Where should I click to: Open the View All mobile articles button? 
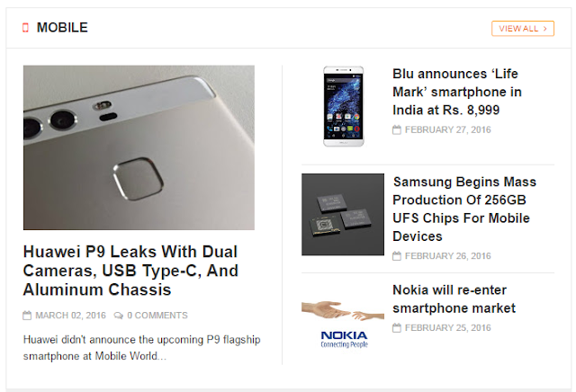(x=523, y=29)
